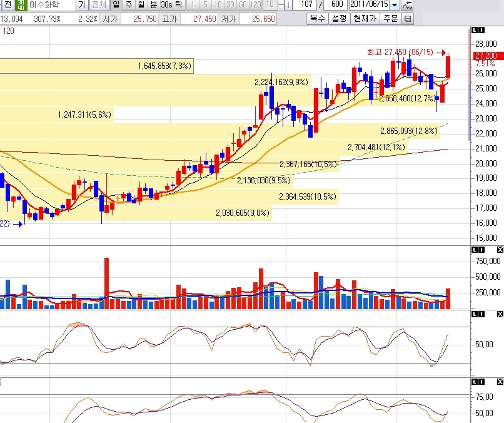Image resolution: width=504 pixels, height=423 pixels.
Task: Select the 주 (weekly) period toggle
Action: [129, 5]
